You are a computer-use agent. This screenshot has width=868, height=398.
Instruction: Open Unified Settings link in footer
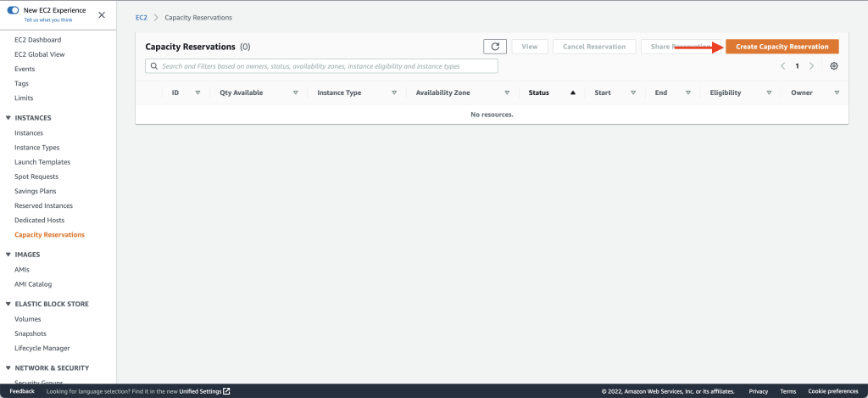point(200,391)
